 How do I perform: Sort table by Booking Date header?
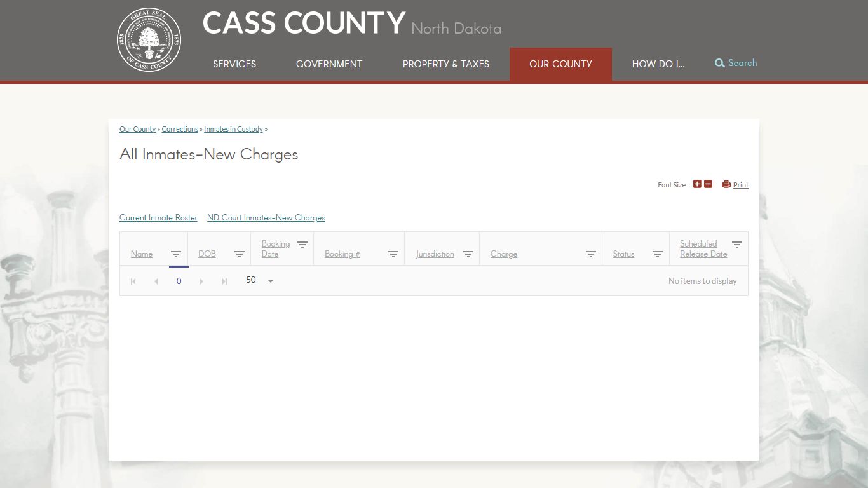(x=276, y=249)
